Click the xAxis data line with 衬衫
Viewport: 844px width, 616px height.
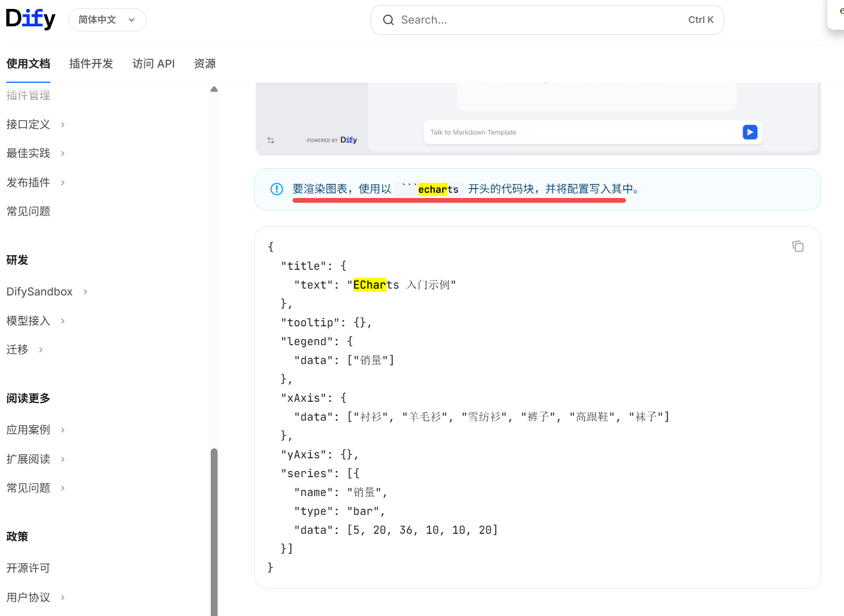click(482, 417)
